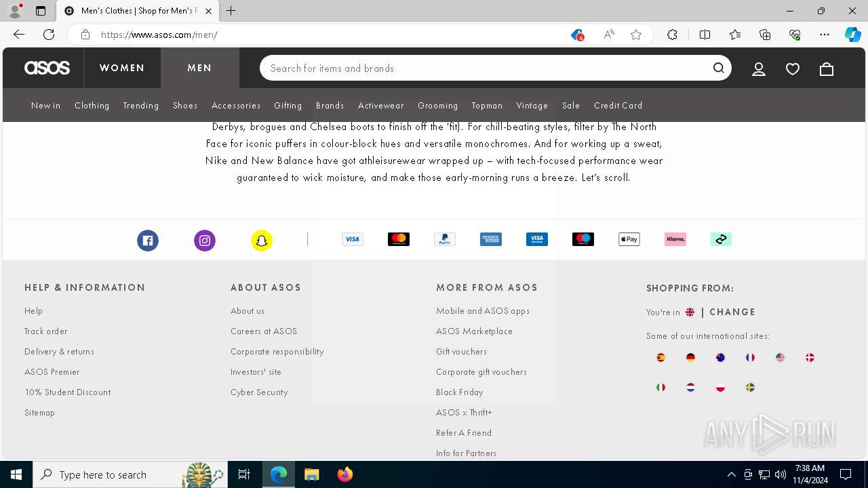Open the Gift vouchers link

461,352
